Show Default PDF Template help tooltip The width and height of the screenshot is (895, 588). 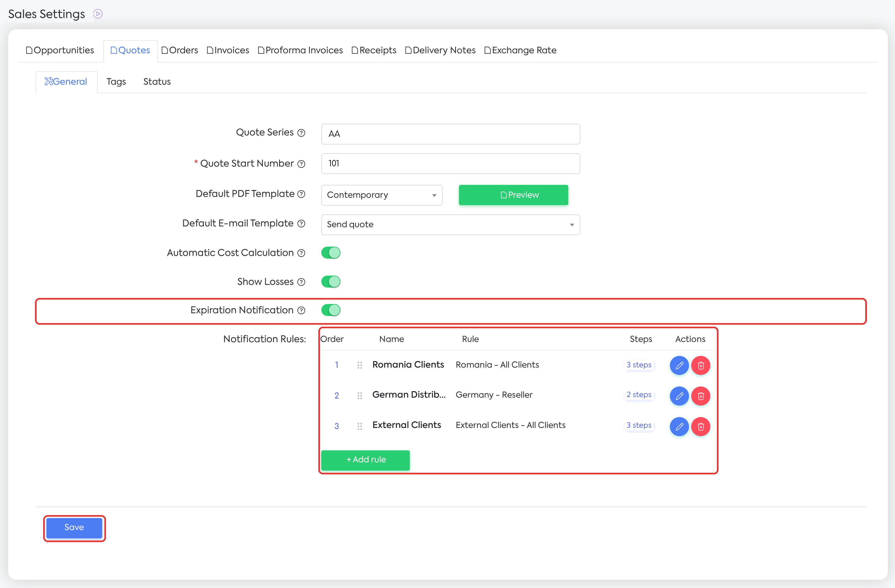point(301,194)
